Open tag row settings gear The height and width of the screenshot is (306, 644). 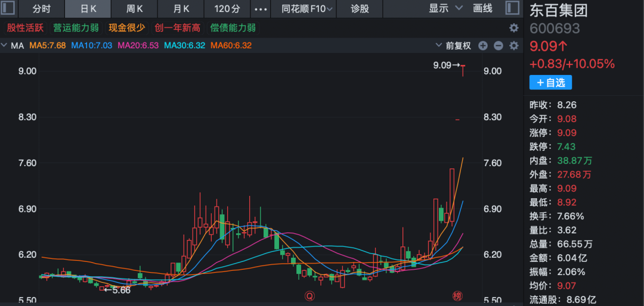tap(513, 28)
